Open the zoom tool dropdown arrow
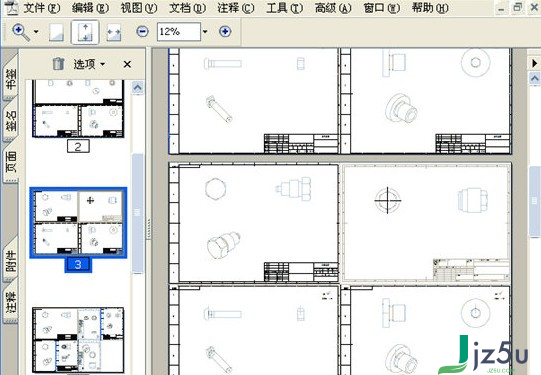 click(x=36, y=32)
